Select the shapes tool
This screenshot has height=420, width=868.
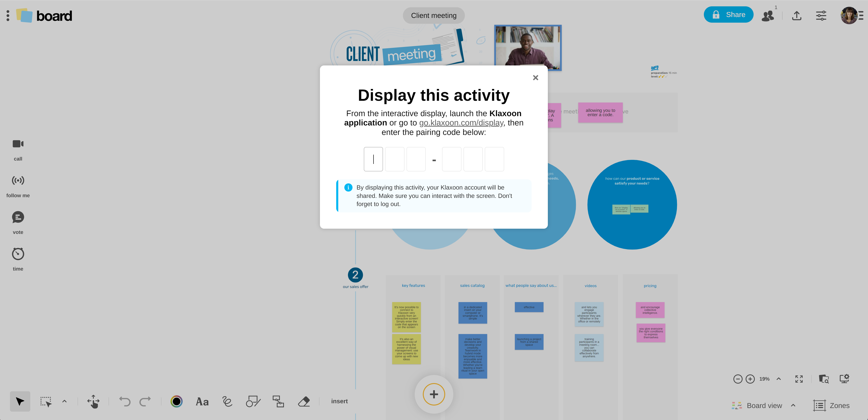pyautogui.click(x=253, y=401)
